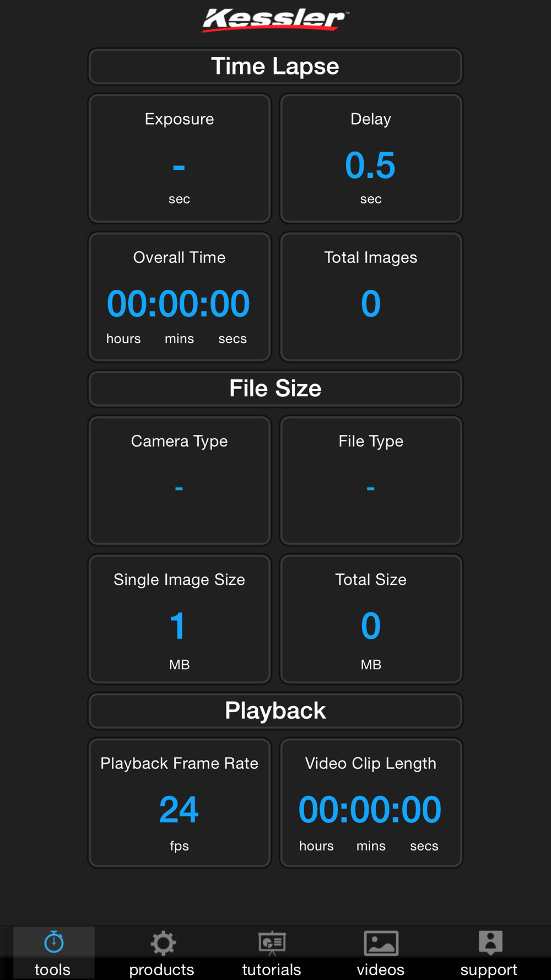Choose a Camera Type
551x980 pixels.
click(x=180, y=481)
